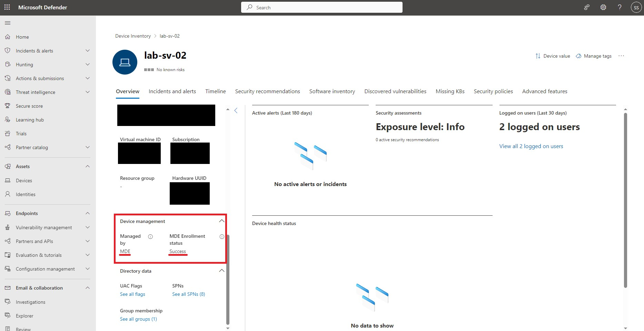Click the Device value button
644x331 pixels.
coord(553,56)
